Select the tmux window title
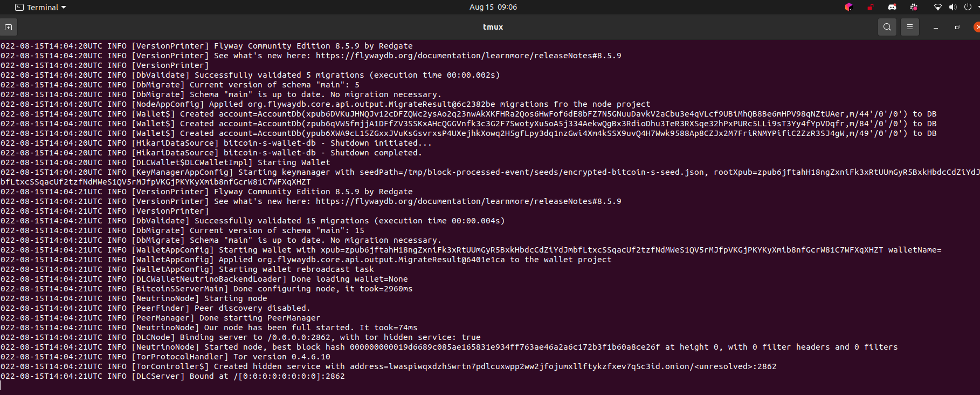 tap(492, 26)
